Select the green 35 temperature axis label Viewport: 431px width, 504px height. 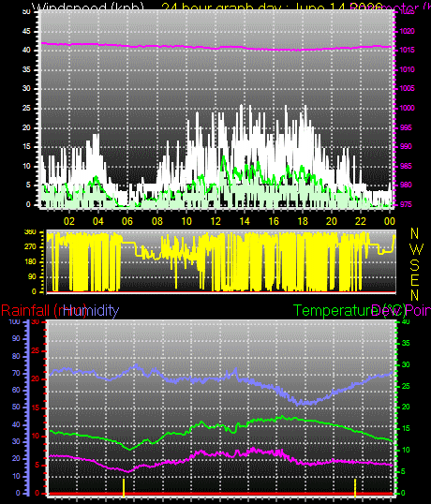(406, 343)
